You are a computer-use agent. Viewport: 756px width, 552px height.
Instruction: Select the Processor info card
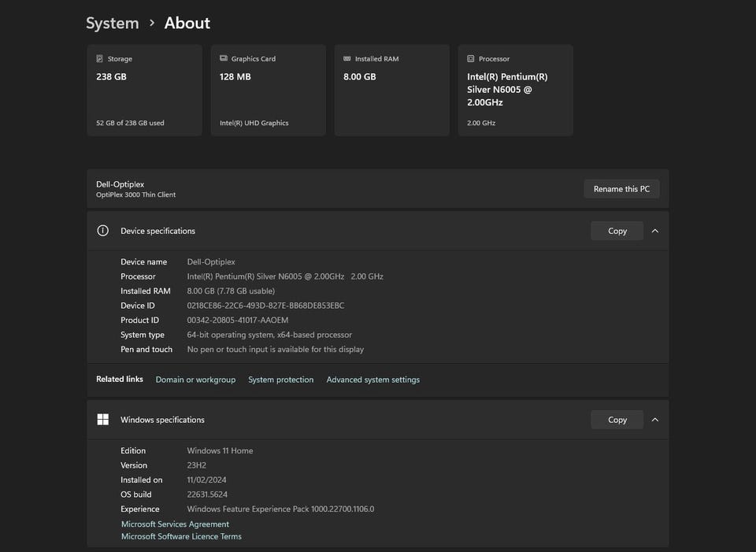[x=515, y=91]
